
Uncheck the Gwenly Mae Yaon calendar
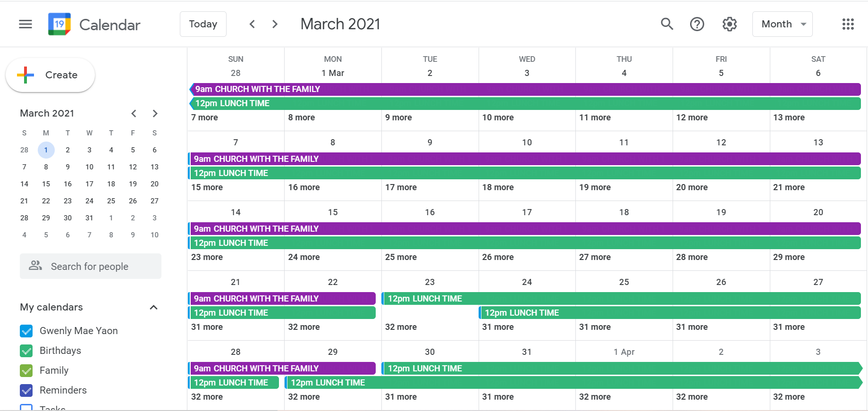pos(26,331)
